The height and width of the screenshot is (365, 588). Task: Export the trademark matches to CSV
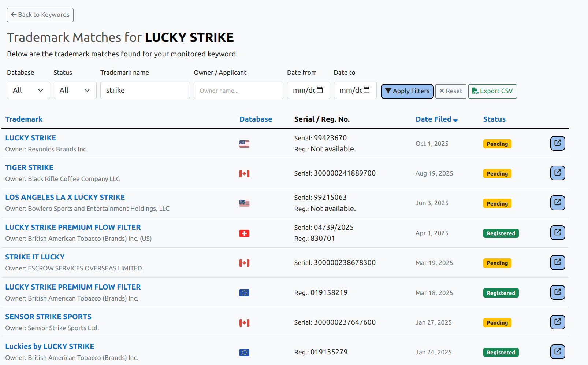coord(492,91)
